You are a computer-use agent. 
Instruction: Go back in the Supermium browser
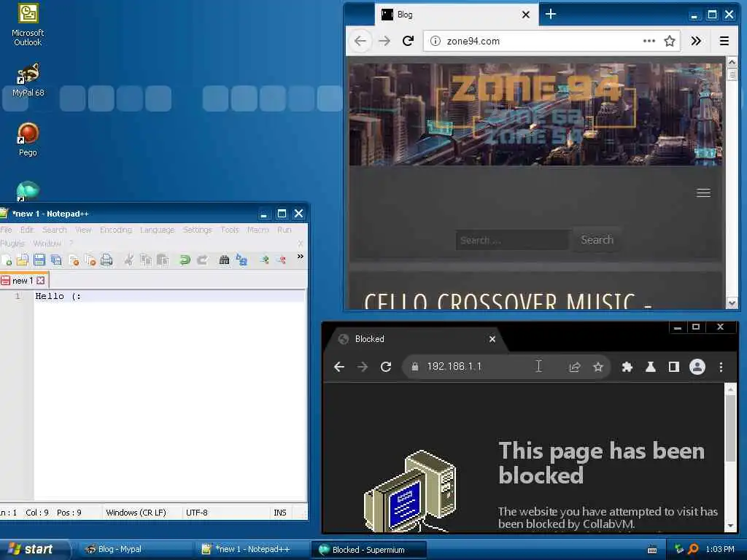click(339, 367)
